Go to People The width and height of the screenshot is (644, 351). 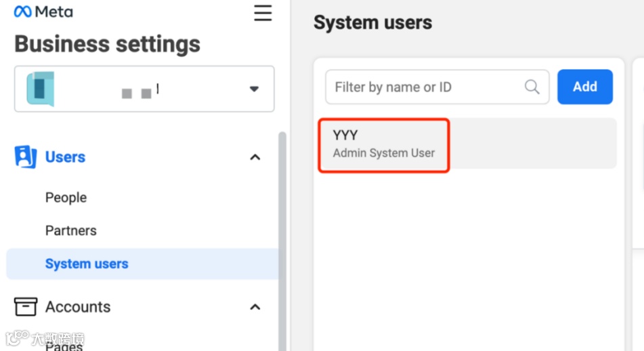click(66, 198)
